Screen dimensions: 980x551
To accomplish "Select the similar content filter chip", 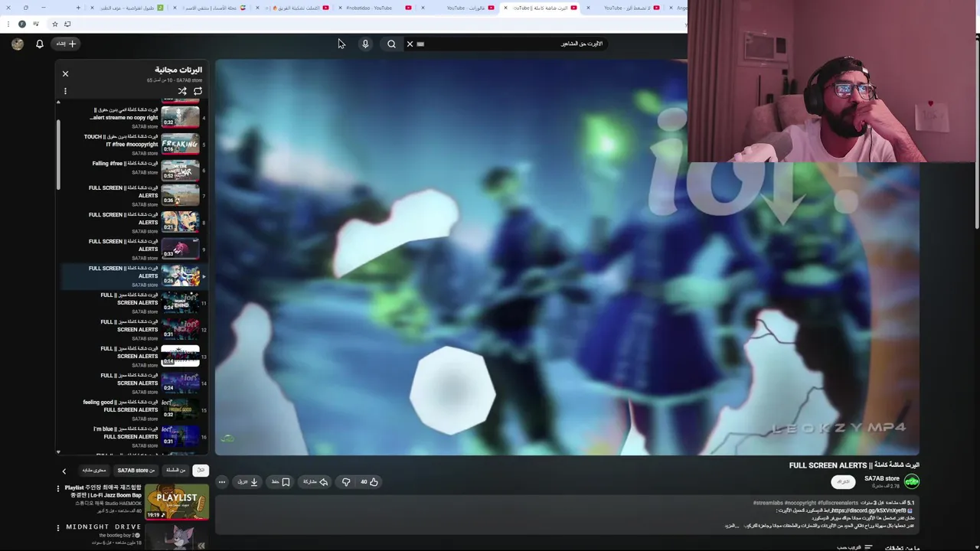I will pyautogui.click(x=94, y=471).
